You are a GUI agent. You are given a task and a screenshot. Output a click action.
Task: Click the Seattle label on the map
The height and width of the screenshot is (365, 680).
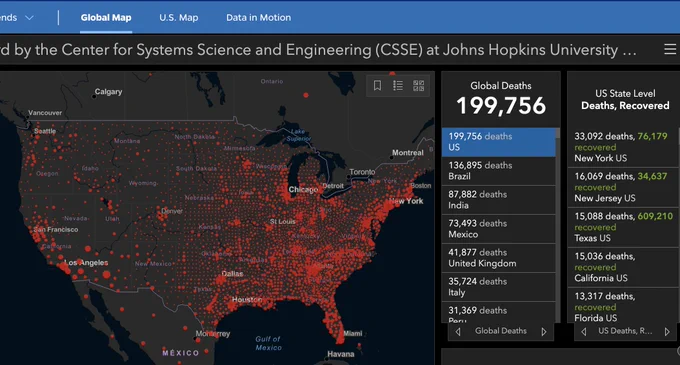pos(45,131)
